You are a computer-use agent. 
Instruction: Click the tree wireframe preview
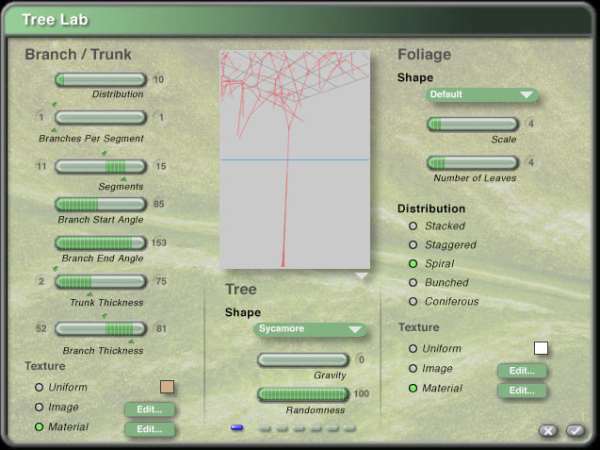[295, 160]
